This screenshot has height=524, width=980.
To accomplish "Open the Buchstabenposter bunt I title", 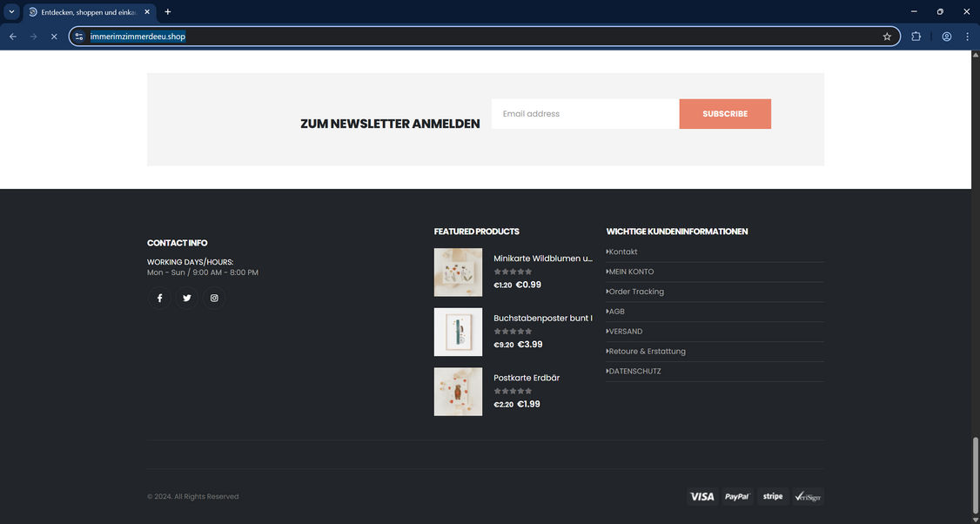I will point(543,319).
